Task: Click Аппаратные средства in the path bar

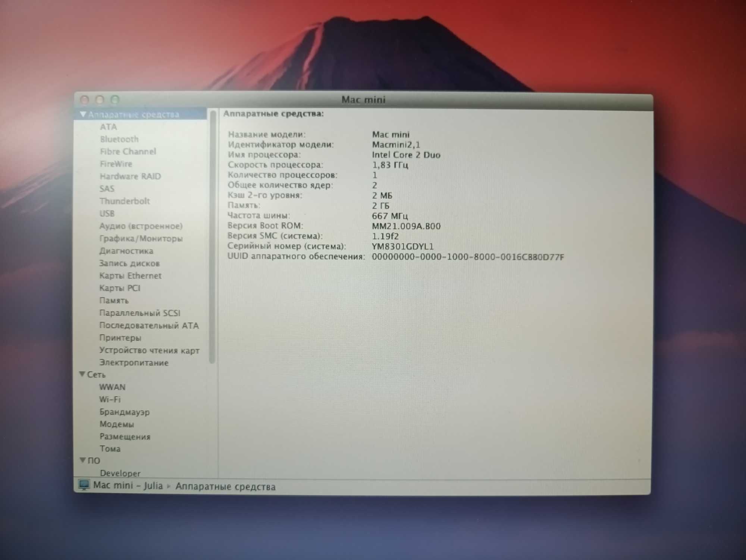Action: (225, 487)
